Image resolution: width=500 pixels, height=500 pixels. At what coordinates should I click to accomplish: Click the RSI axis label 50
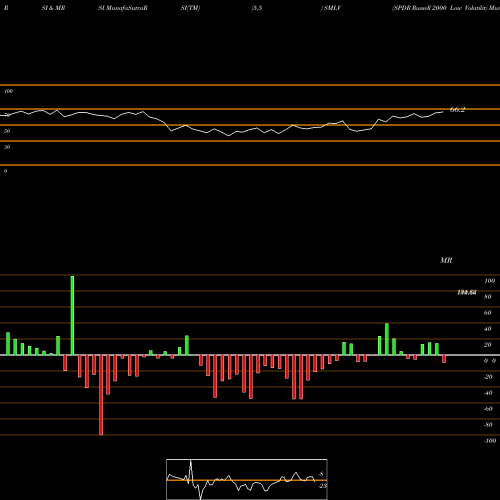tap(7, 131)
